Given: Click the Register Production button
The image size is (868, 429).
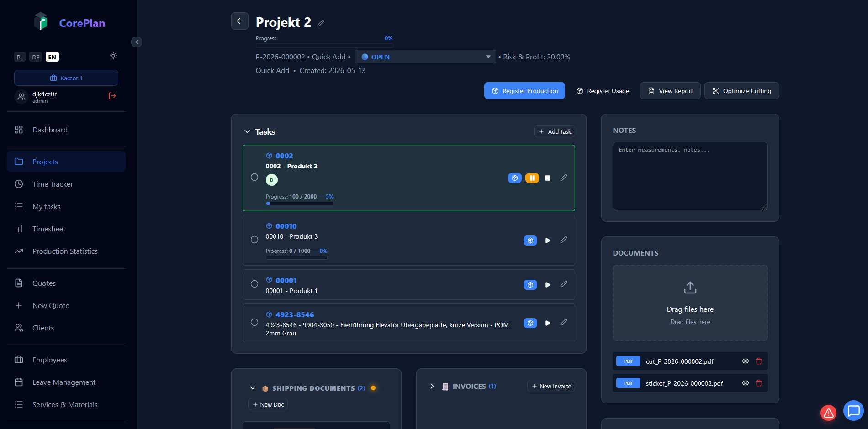Looking at the screenshot, I should [524, 91].
